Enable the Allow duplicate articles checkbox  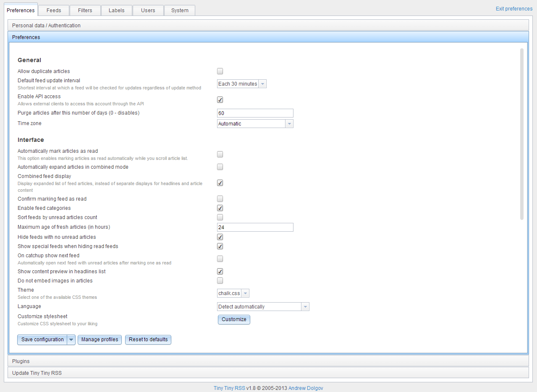coord(220,71)
